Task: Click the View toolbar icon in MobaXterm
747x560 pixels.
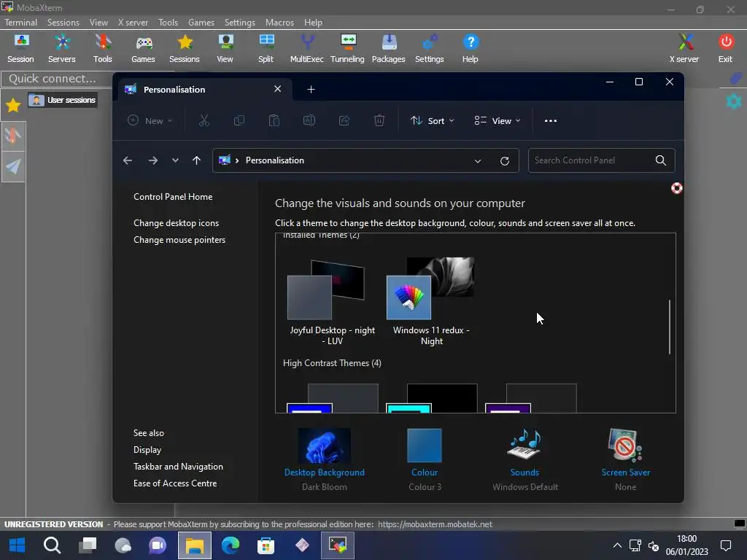Action: pos(225,49)
